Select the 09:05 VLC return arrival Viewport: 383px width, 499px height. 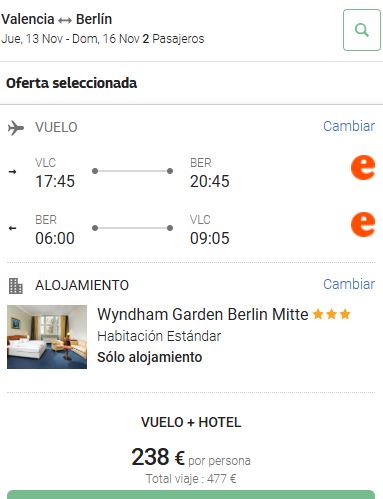point(210,238)
